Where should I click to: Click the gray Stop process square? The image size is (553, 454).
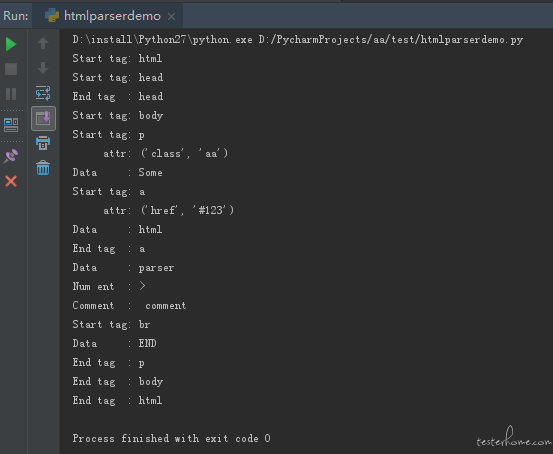coord(11,69)
